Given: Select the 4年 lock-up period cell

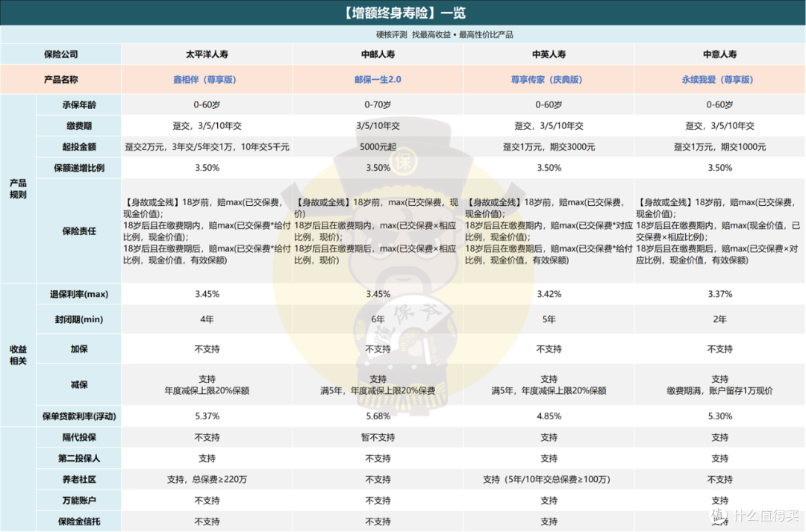Looking at the screenshot, I should (207, 319).
